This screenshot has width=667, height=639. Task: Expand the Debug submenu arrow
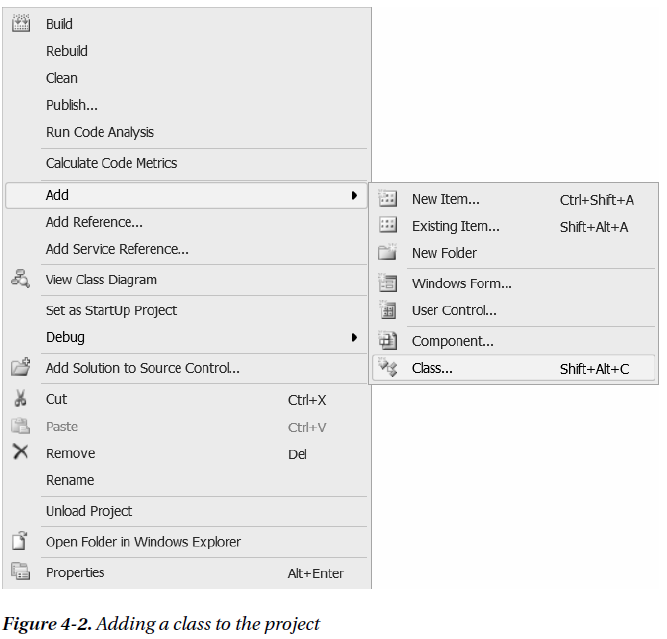pyautogui.click(x=354, y=337)
